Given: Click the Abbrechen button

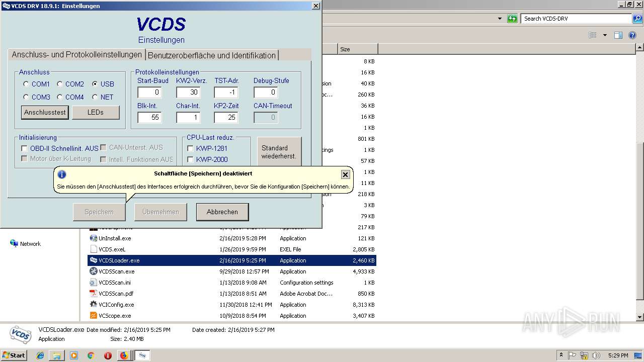Looking at the screenshot, I should click(x=222, y=212).
